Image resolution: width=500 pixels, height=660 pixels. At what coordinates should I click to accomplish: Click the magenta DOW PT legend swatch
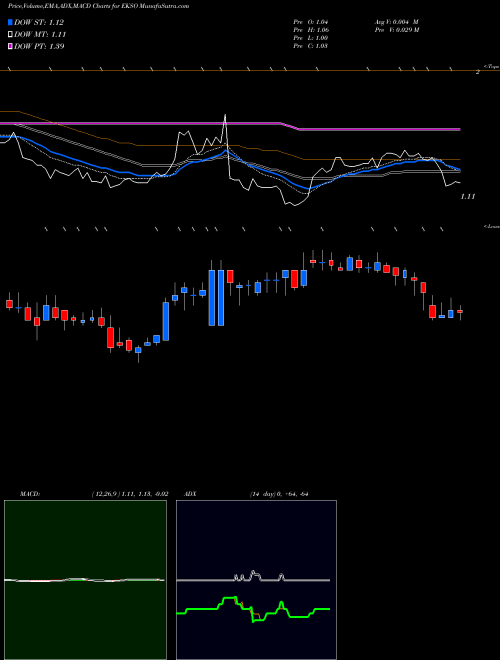point(10,46)
